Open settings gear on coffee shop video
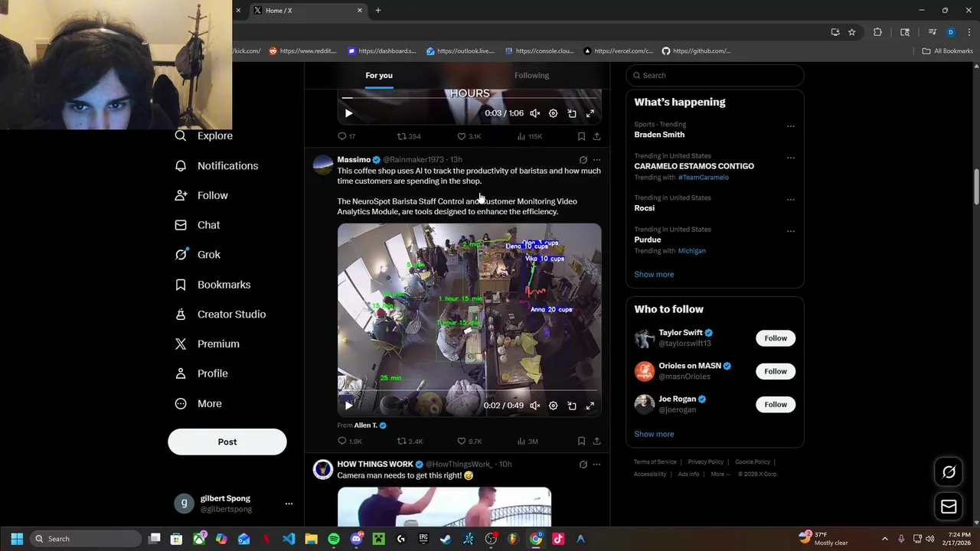Viewport: 980px width, 551px height. pos(553,406)
